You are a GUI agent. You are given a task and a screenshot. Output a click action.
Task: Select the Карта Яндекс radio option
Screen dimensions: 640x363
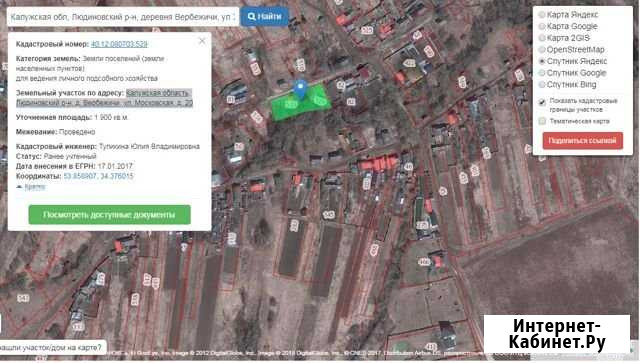click(x=542, y=15)
